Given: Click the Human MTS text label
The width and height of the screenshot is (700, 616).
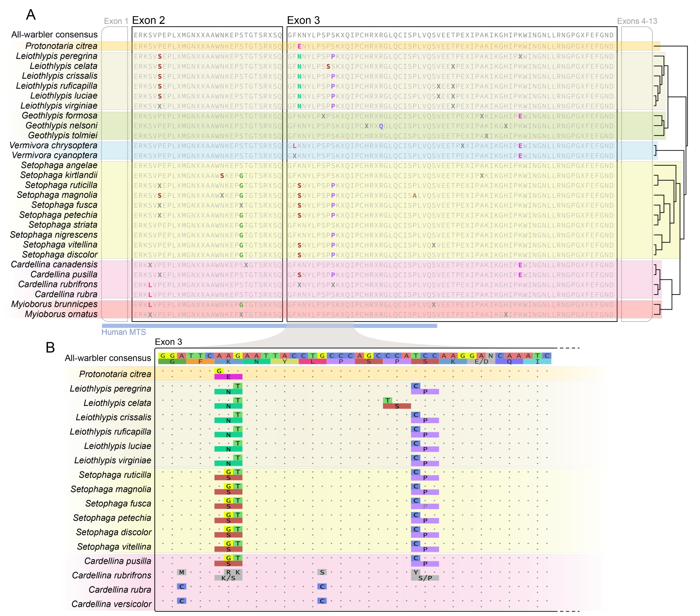Looking at the screenshot, I should [x=124, y=332].
